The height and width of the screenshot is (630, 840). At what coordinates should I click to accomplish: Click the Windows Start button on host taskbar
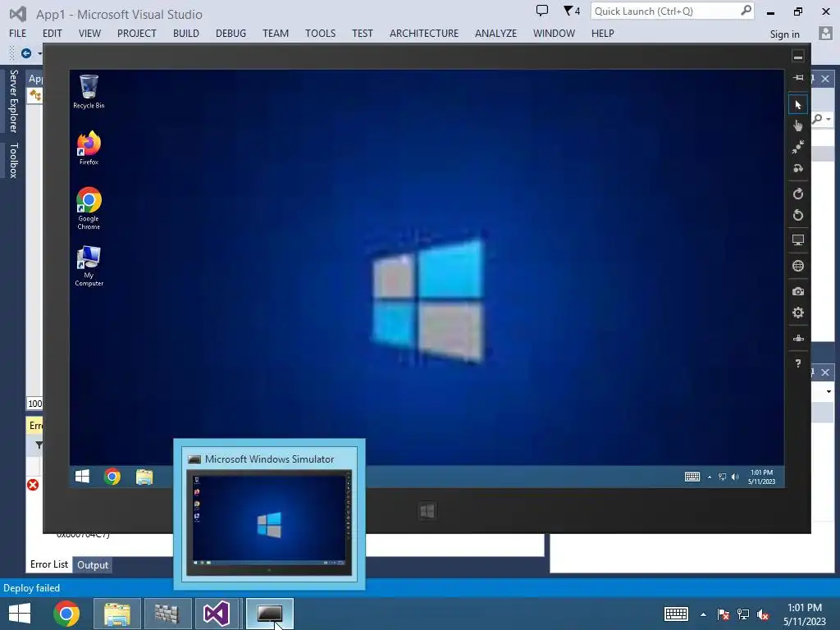(20, 614)
